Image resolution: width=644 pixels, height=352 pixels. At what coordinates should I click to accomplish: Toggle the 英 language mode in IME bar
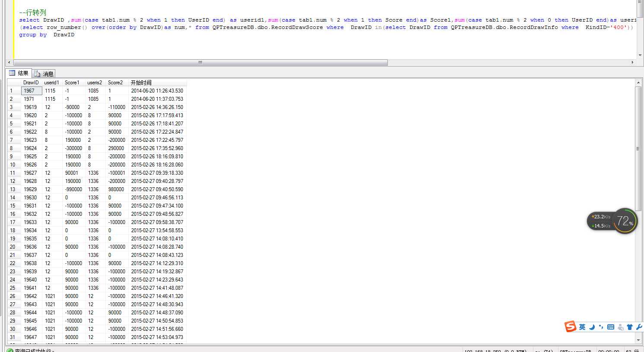[x=582, y=327]
